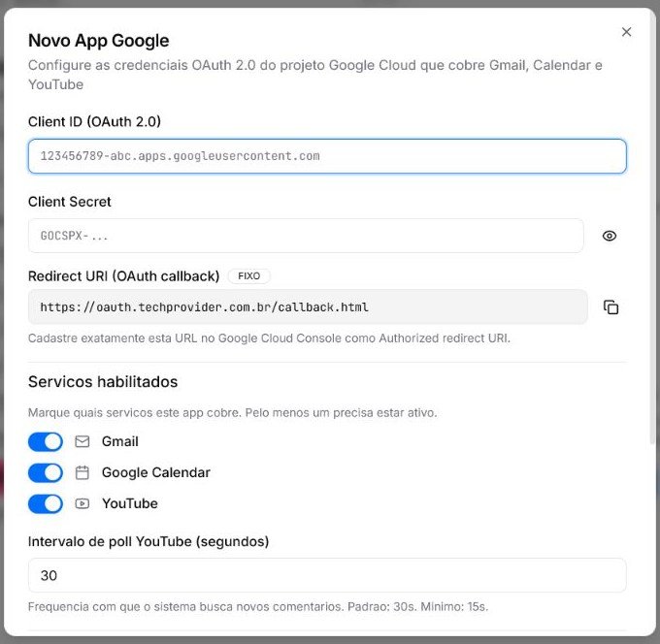
Task: Reveal the Client Secret with eye icon
Action: [610, 236]
